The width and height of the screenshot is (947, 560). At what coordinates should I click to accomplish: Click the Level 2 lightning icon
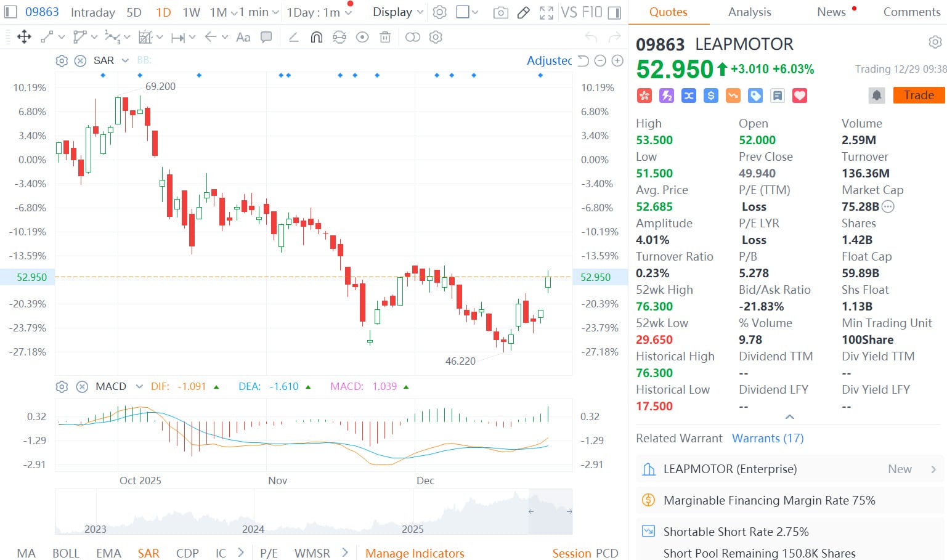[x=666, y=95]
